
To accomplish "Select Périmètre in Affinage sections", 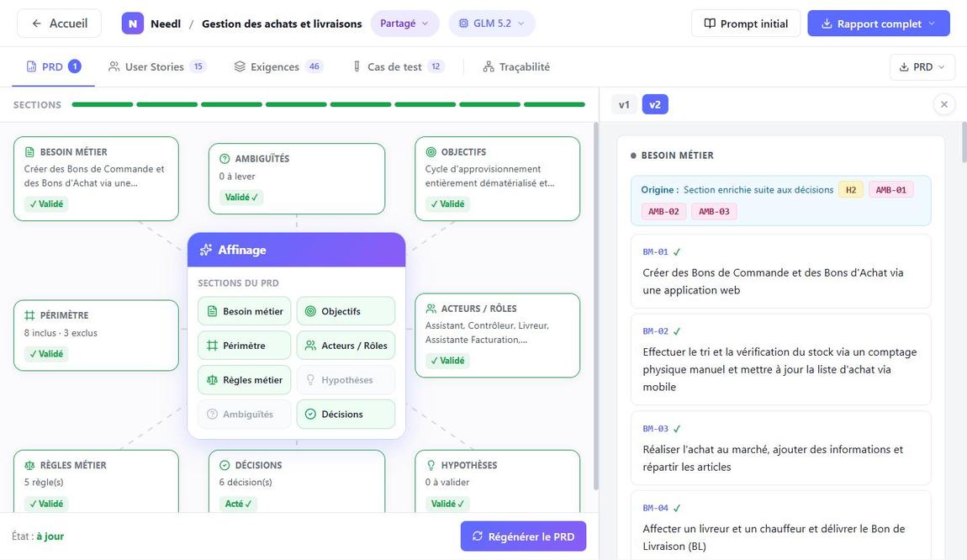I will click(244, 346).
